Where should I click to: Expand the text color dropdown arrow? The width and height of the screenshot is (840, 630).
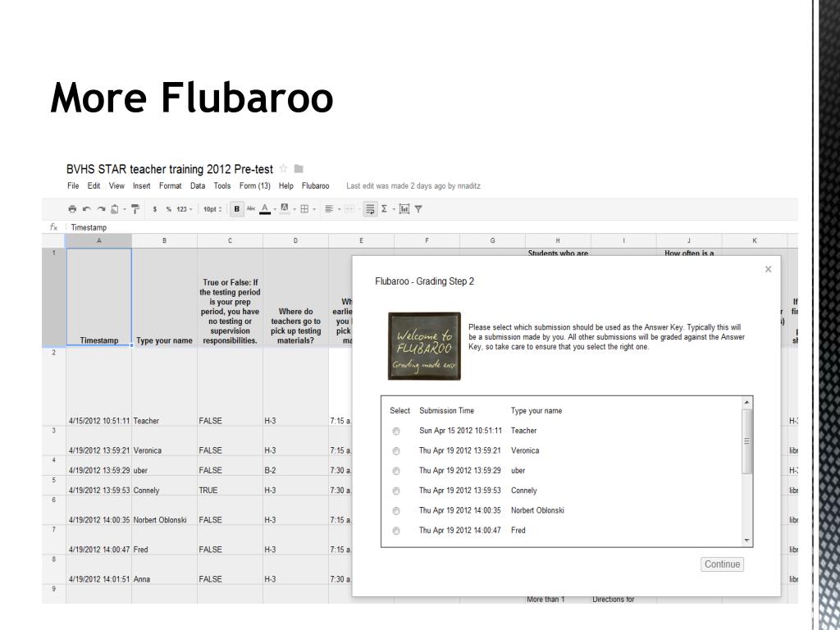click(275, 209)
